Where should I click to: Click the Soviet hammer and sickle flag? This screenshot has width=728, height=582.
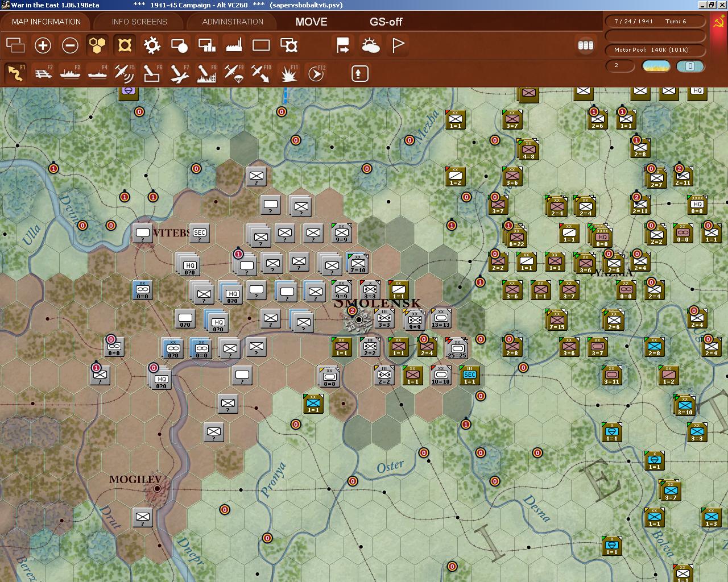[x=718, y=23]
